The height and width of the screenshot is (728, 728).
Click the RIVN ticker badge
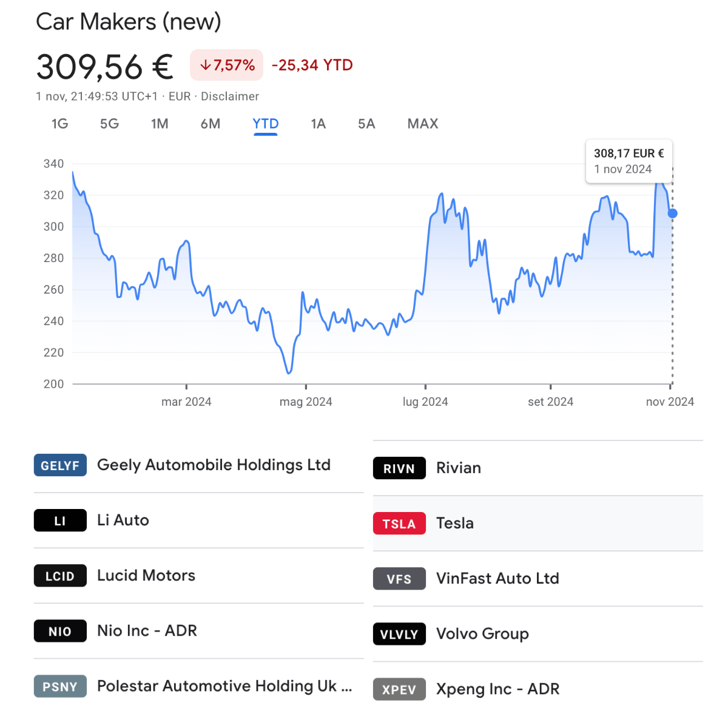[399, 468]
